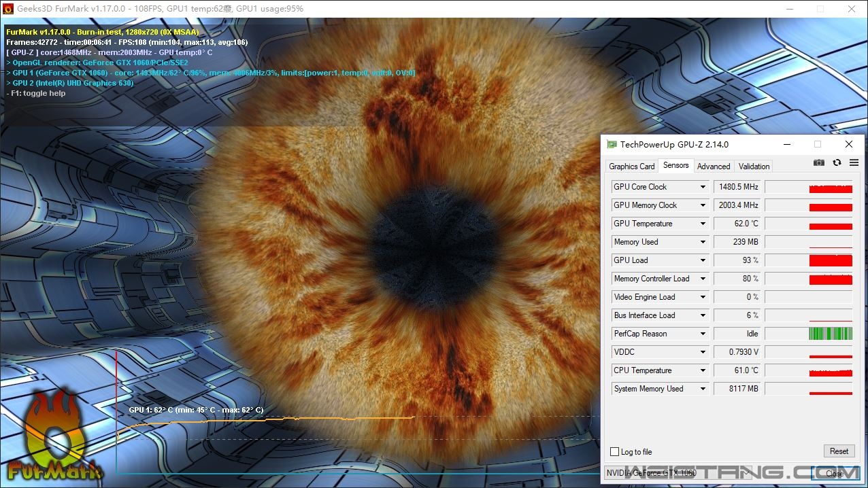Screen dimensions: 868x488
Task: Click the FurMark title bar flame icon
Action: coord(8,9)
